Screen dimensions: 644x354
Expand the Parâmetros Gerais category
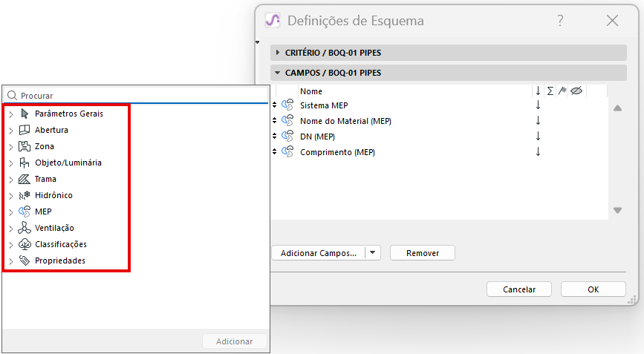click(x=11, y=114)
